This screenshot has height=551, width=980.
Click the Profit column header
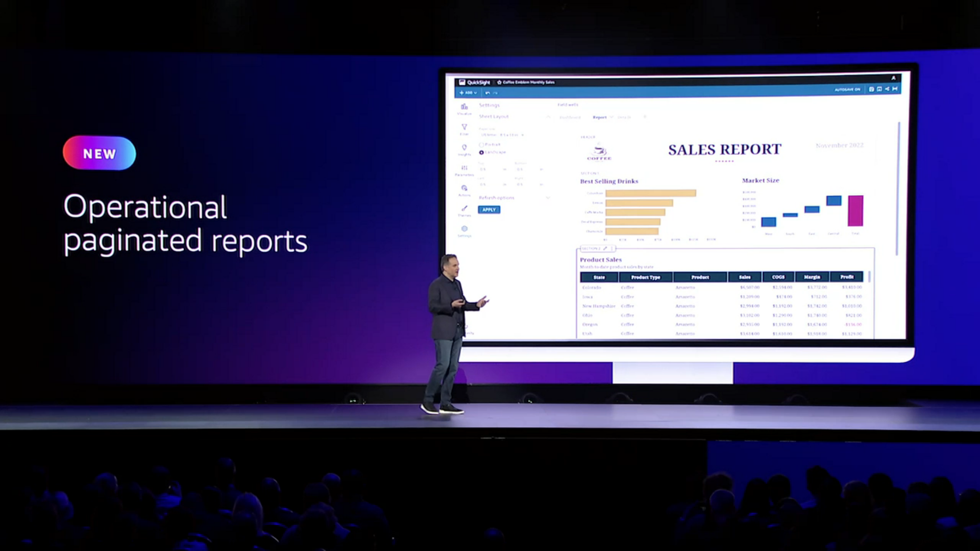(847, 277)
